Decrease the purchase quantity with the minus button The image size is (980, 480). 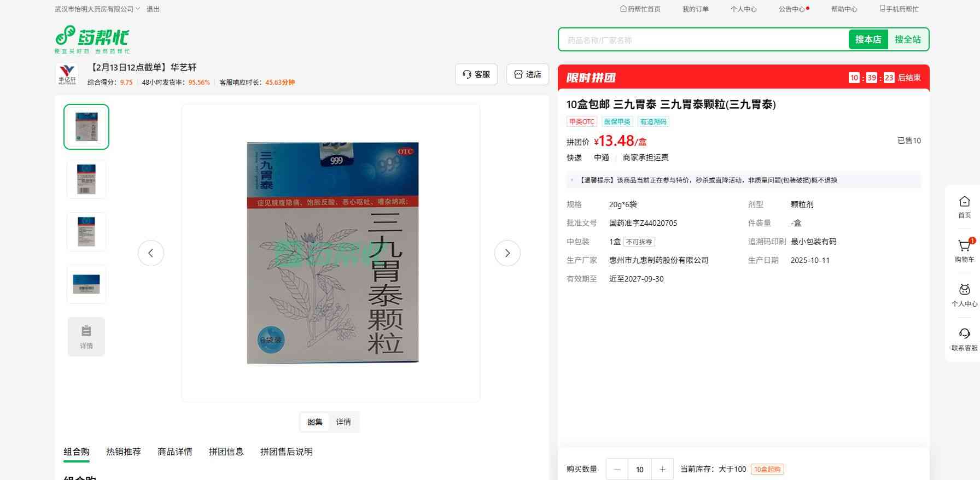617,469
